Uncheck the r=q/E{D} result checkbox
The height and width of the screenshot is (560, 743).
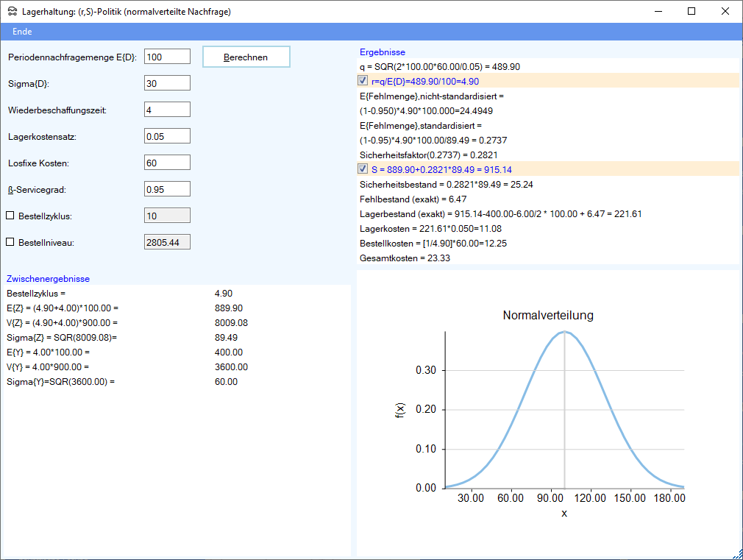coord(363,81)
